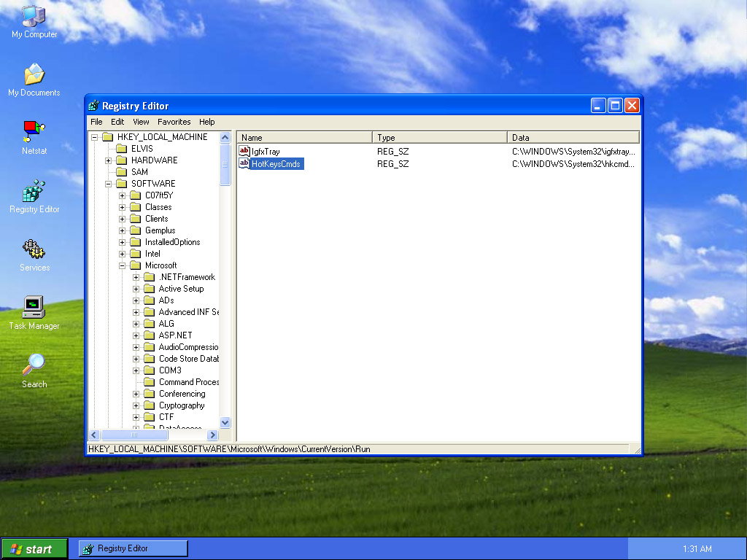Click the HARDWARE folder icon
The image size is (747, 560).
[x=122, y=160]
